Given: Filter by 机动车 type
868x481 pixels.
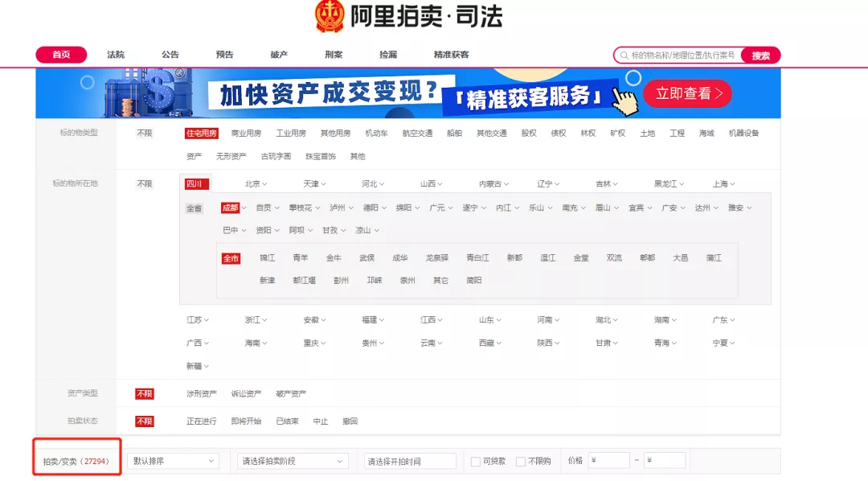Looking at the screenshot, I should click(x=376, y=134).
